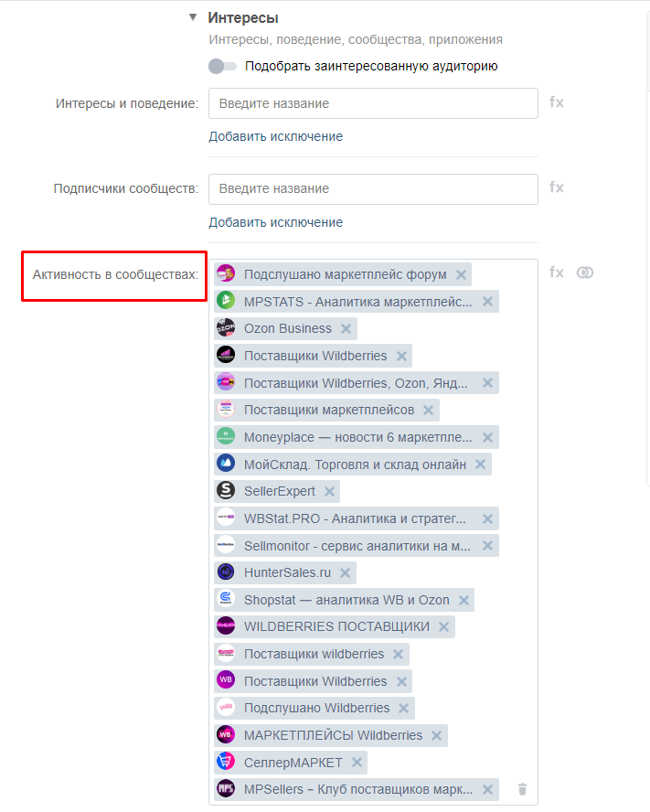Click the Подписчики сообществ search field
This screenshot has height=812, width=650.
[x=373, y=188]
